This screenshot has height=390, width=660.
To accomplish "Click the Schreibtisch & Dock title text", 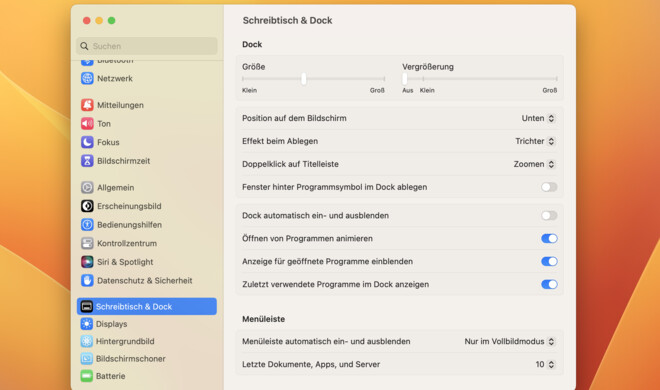I will point(287,20).
